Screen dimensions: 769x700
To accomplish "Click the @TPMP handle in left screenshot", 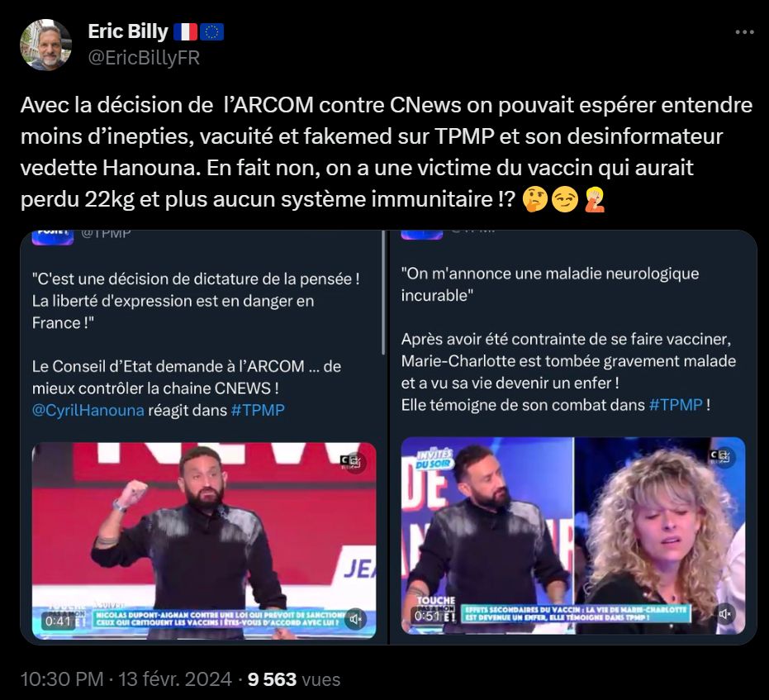I will 106,234.
